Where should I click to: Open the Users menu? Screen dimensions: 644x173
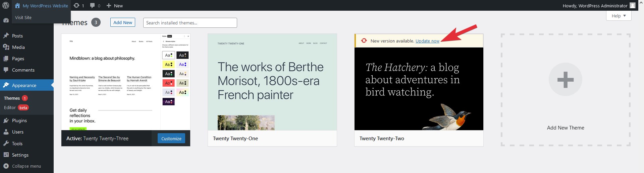(x=27, y=132)
